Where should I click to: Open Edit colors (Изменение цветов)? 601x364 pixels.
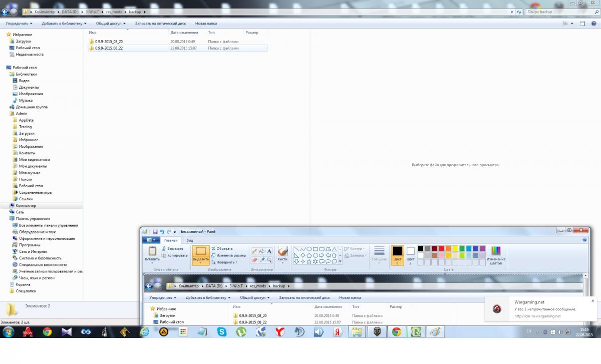496,256
